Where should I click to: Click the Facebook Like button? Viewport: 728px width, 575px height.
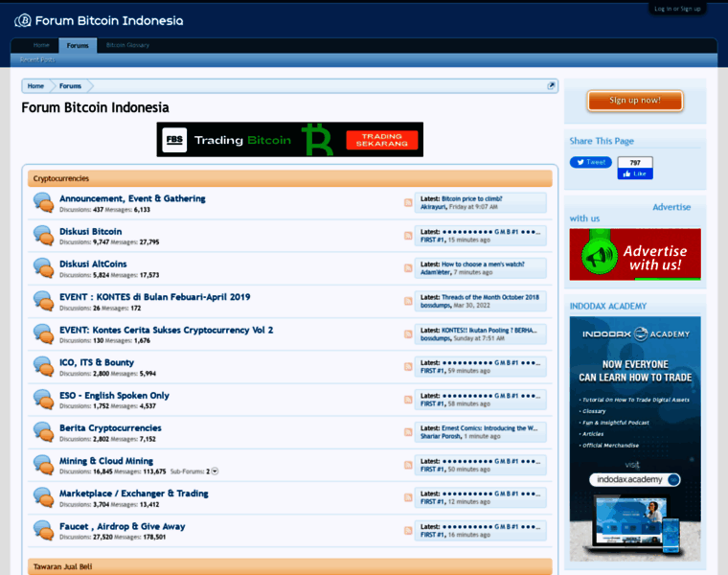pyautogui.click(x=635, y=173)
